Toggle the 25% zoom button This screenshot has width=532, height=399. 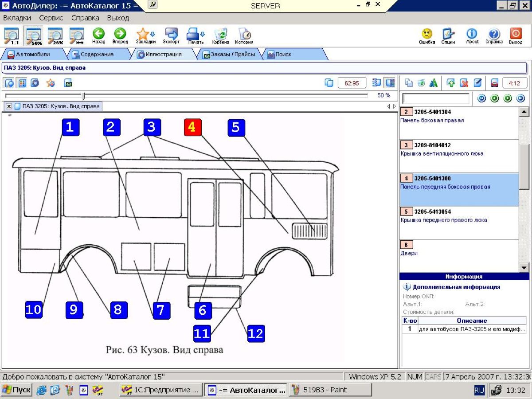tap(55, 36)
